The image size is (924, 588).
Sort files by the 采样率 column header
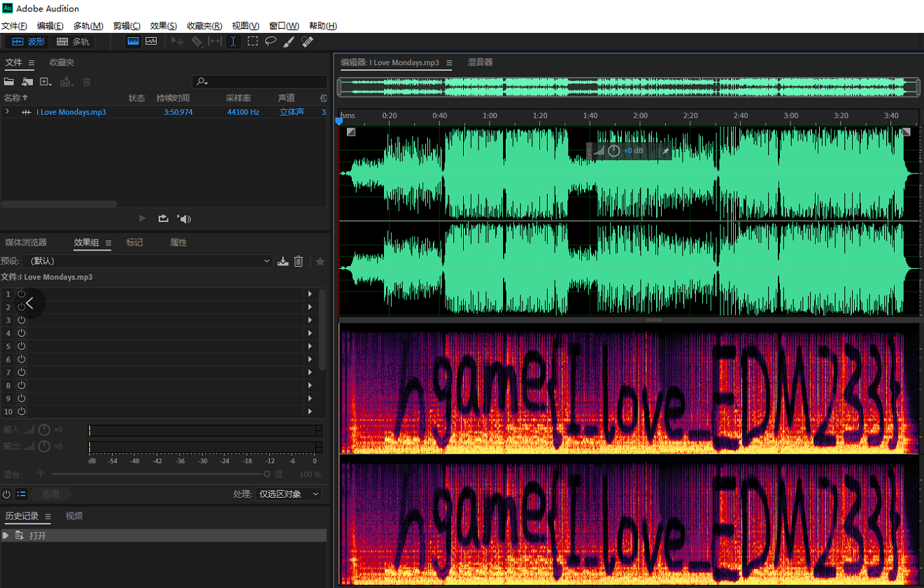point(239,98)
